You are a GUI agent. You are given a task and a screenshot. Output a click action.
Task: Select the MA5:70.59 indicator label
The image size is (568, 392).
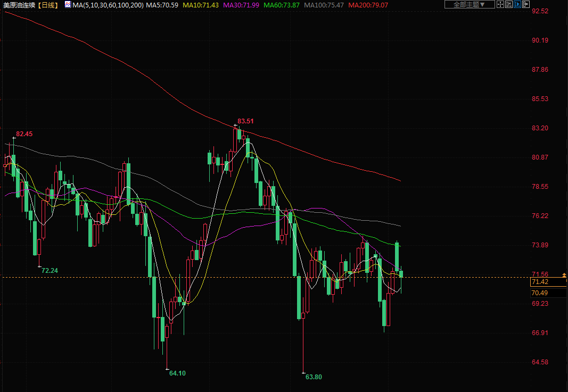coord(162,5)
